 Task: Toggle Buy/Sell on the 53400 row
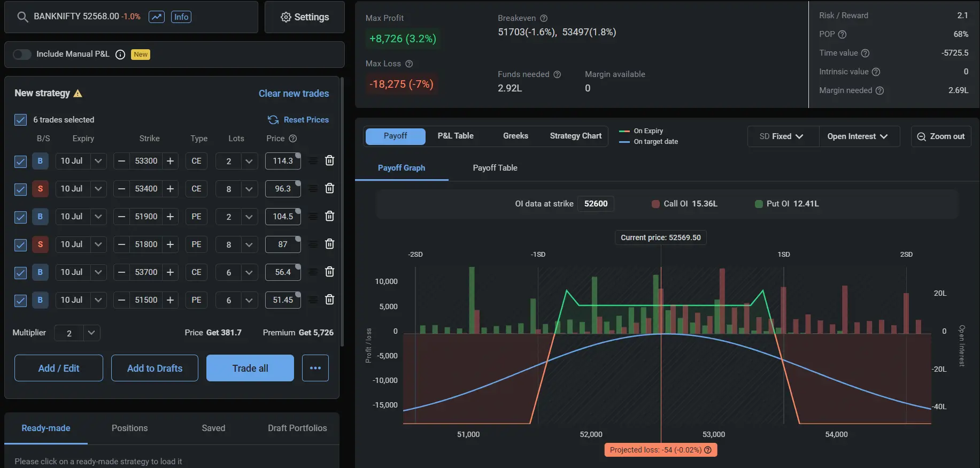(40, 189)
